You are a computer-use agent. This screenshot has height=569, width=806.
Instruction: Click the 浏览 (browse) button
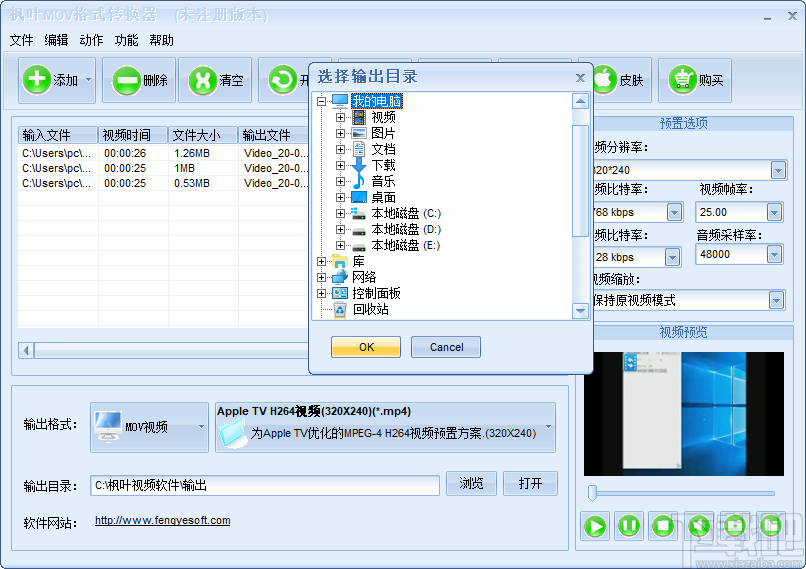[x=471, y=483]
